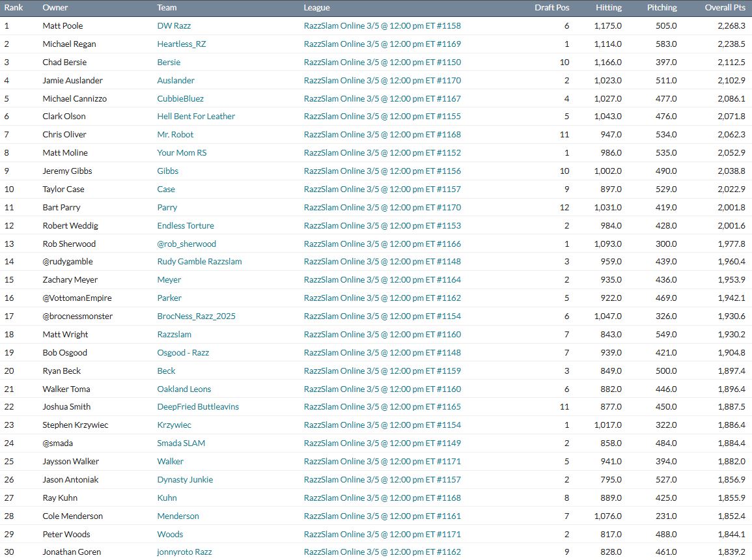Open the @rob_sherwood team link

point(187,244)
